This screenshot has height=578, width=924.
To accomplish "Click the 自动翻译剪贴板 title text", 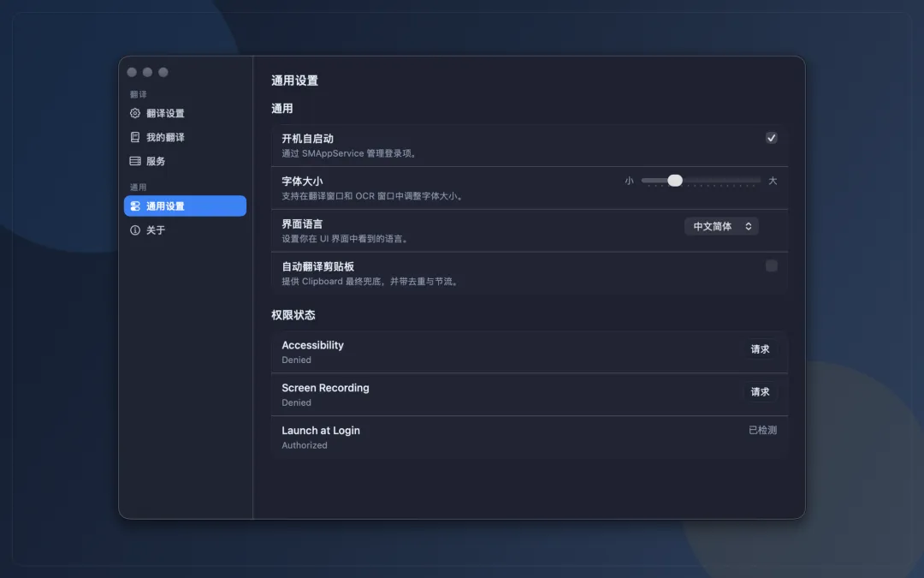I will coord(318,266).
